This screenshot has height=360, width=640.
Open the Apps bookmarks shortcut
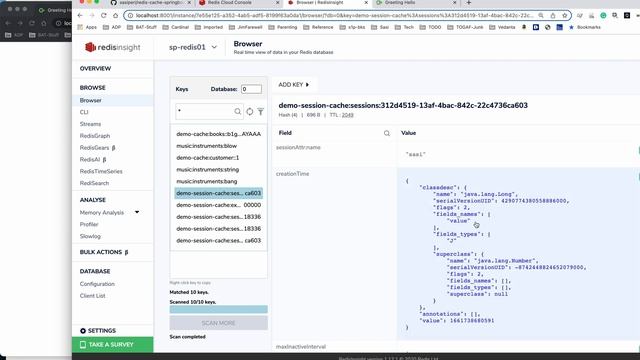[x=87, y=27]
